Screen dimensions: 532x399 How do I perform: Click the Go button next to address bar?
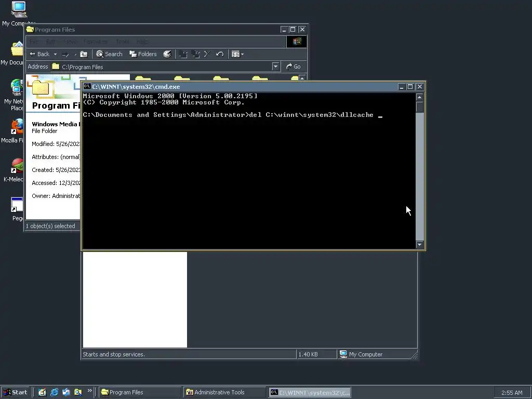294,66
